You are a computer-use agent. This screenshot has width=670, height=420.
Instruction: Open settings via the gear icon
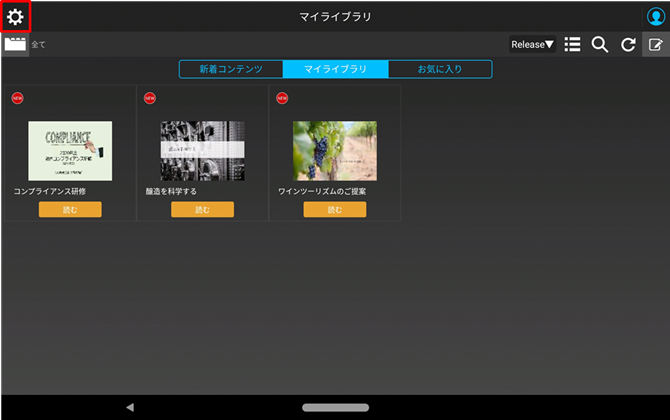15,17
